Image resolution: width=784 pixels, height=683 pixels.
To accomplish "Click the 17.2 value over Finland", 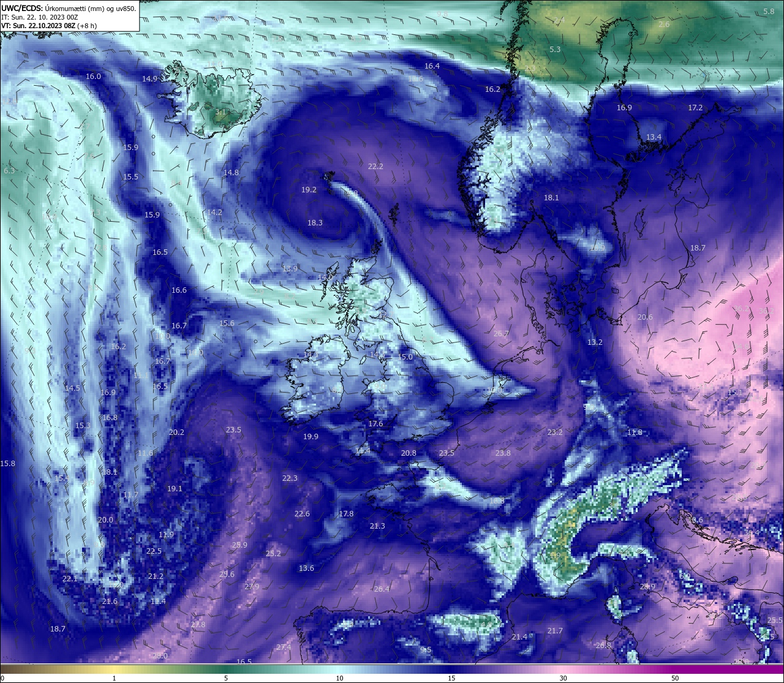I will coord(695,108).
